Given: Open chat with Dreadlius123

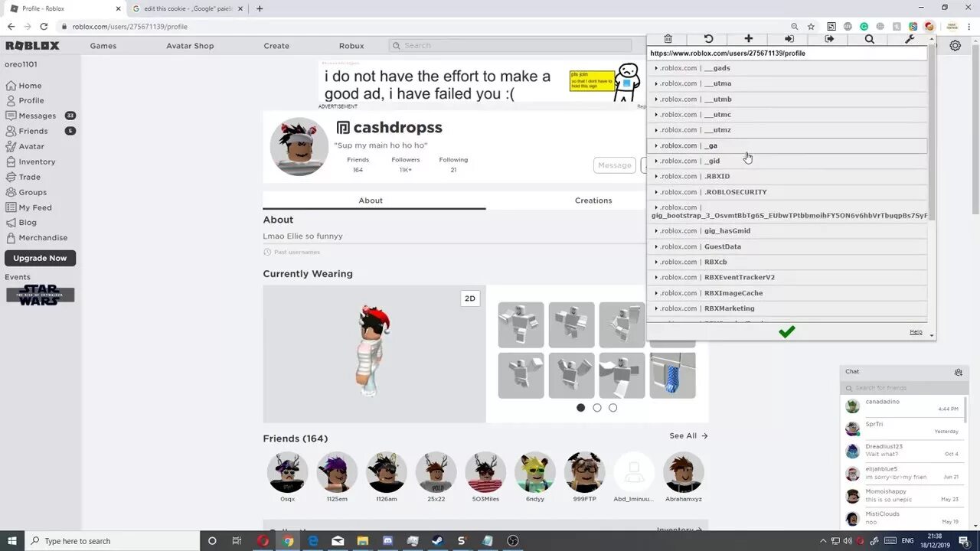Looking at the screenshot, I should click(x=904, y=450).
